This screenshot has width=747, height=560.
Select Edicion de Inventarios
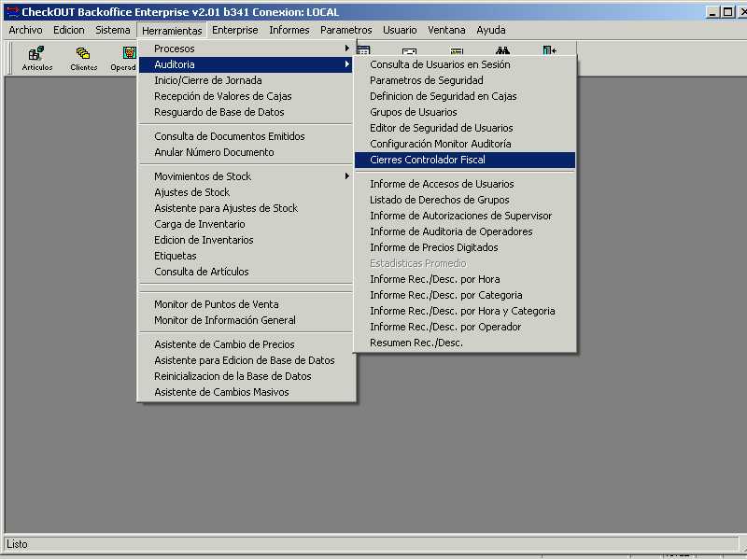[x=246, y=240]
